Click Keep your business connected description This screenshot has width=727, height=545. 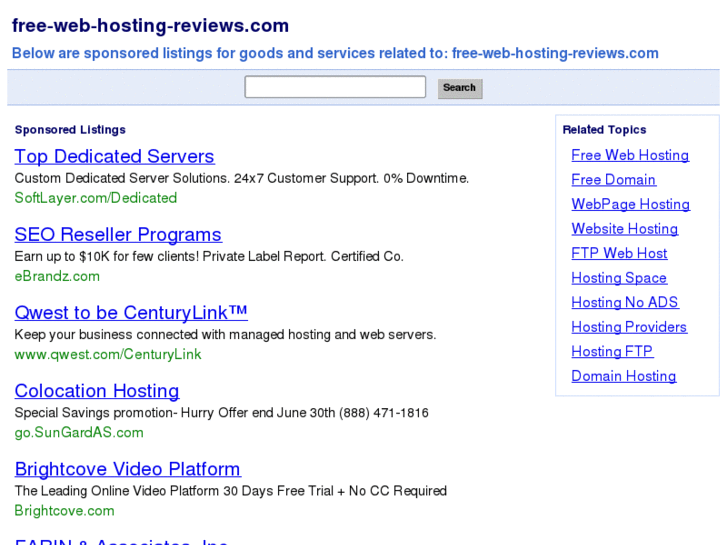pos(225,335)
